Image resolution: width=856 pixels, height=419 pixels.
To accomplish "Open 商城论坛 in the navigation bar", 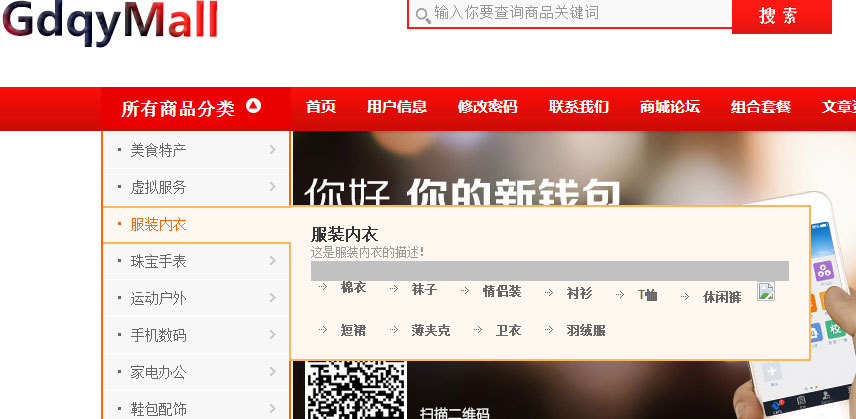I will [x=670, y=107].
